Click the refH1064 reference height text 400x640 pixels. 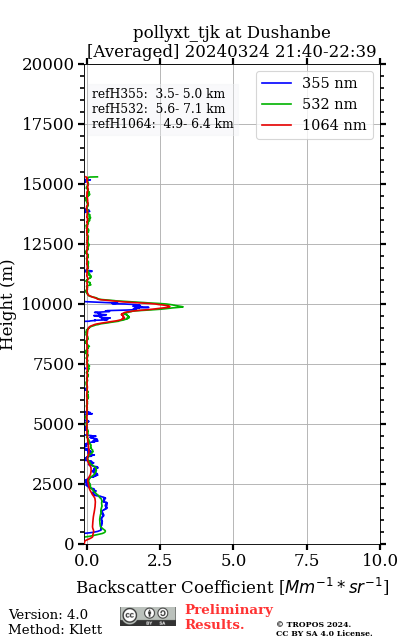(x=162, y=123)
